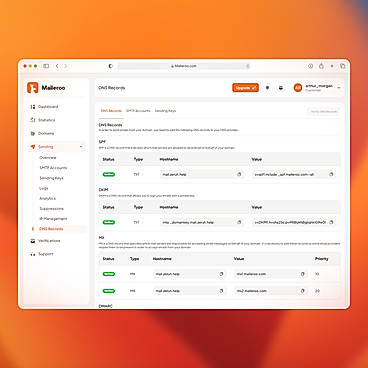The image size is (368, 368).
Task: Collapse the Sending sidebar section
Action: point(81,147)
